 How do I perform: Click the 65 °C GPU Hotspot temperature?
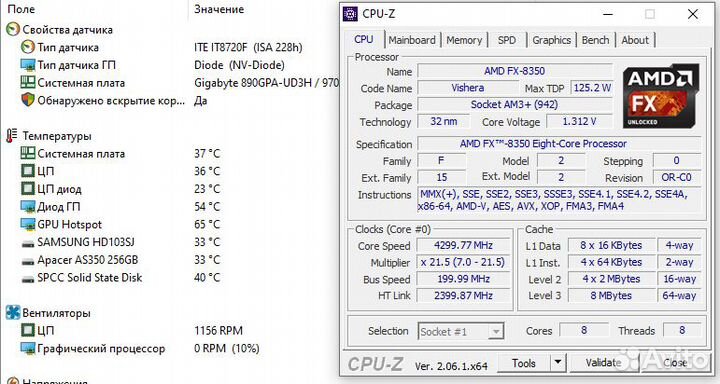(x=207, y=225)
